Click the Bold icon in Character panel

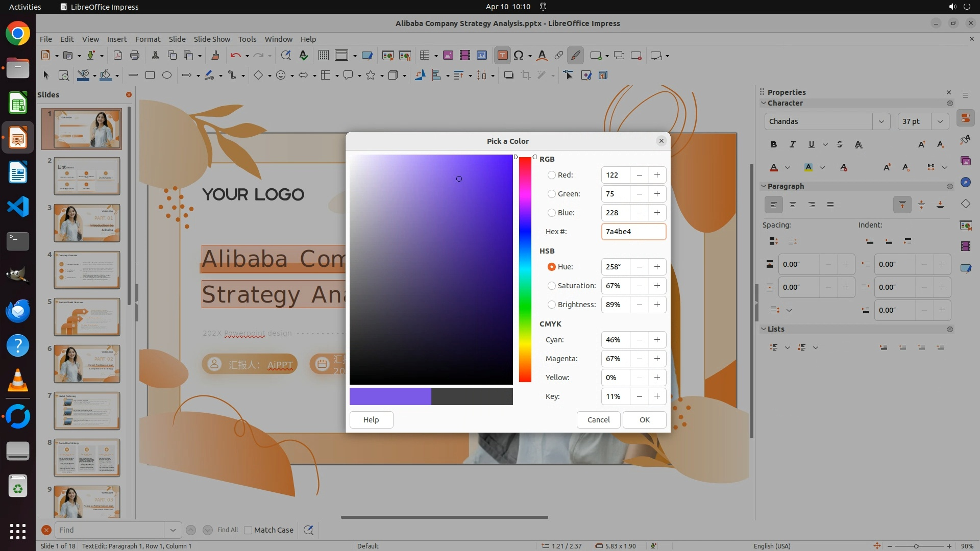tap(774, 144)
